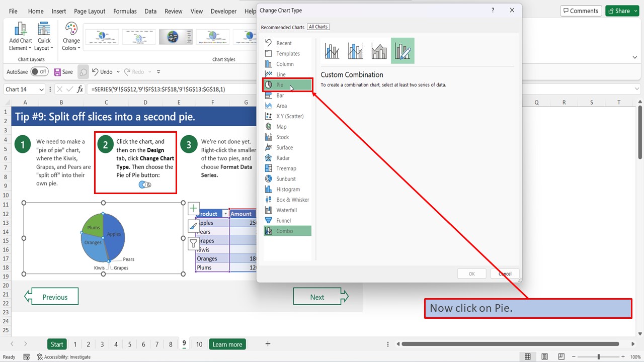The height and width of the screenshot is (362, 644).
Task: Open the Page Layout ribbon tab
Action: pyautogui.click(x=90, y=11)
